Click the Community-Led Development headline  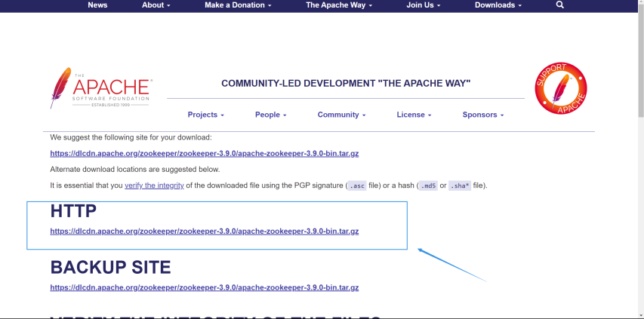[x=346, y=84]
